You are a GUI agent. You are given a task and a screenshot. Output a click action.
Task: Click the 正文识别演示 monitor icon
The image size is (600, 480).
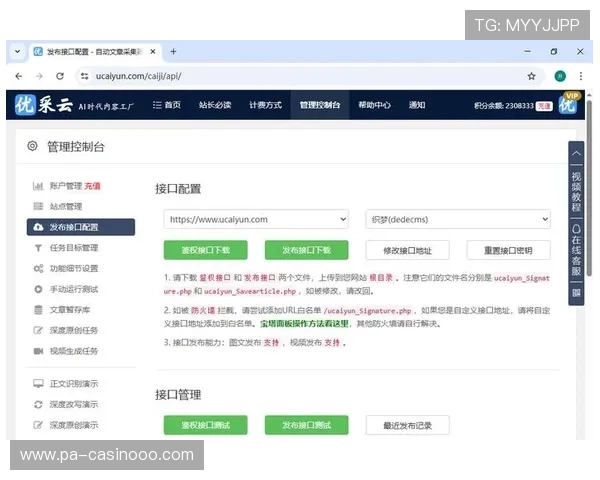coord(38,384)
